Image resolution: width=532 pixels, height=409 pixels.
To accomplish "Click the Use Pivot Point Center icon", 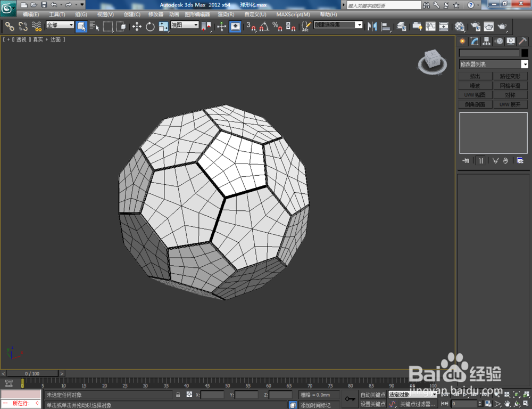I will pos(206,26).
